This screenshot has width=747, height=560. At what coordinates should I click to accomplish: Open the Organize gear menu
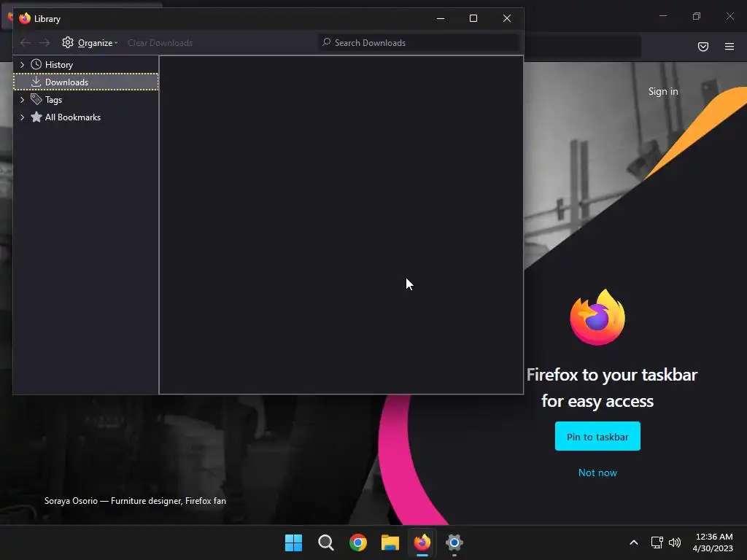point(90,43)
